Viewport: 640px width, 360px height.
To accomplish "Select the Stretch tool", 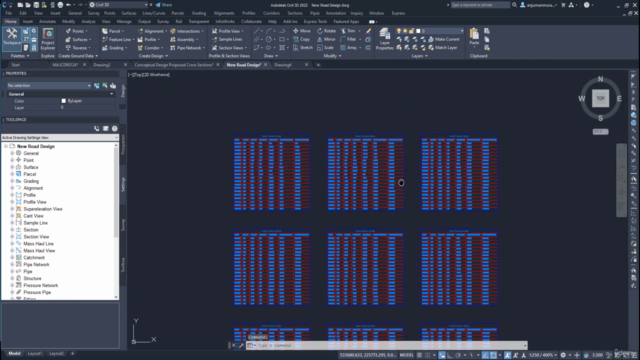I will coord(303,48).
